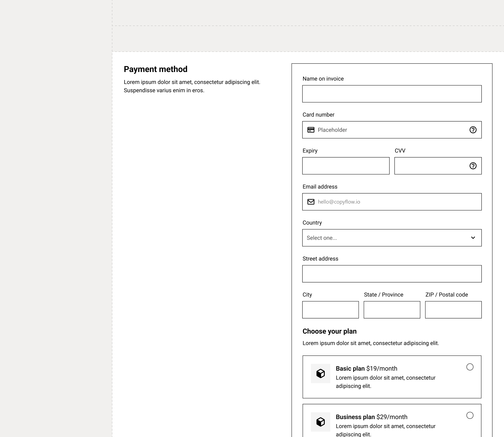
Task: Click the Basic plan box icon
Action: 320,373
